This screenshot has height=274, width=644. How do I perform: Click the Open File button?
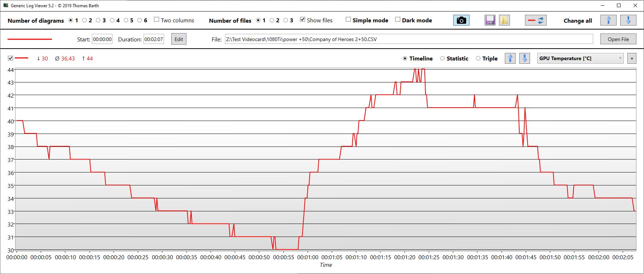618,39
